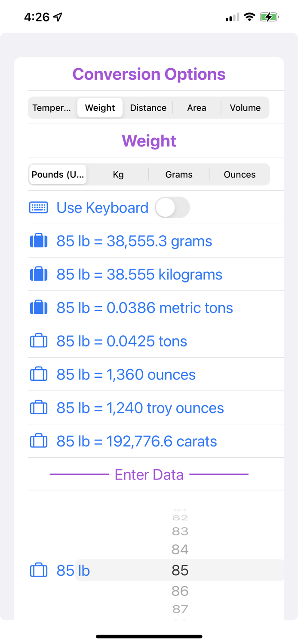Open the Volume conversion section
298x644 pixels.
point(245,108)
